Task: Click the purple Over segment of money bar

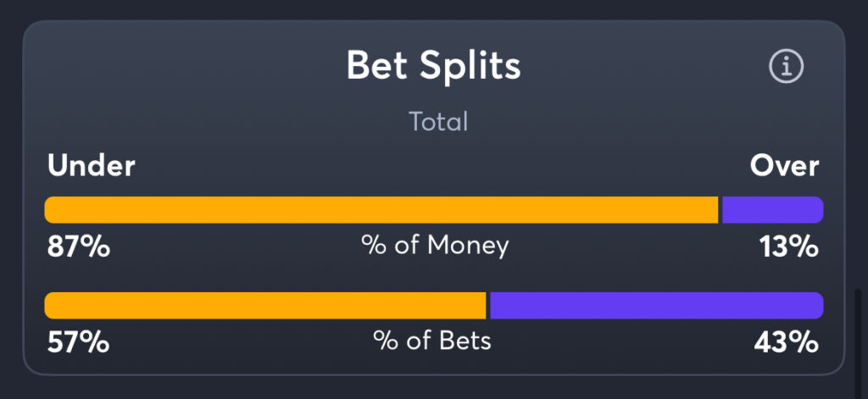Action: tap(770, 210)
